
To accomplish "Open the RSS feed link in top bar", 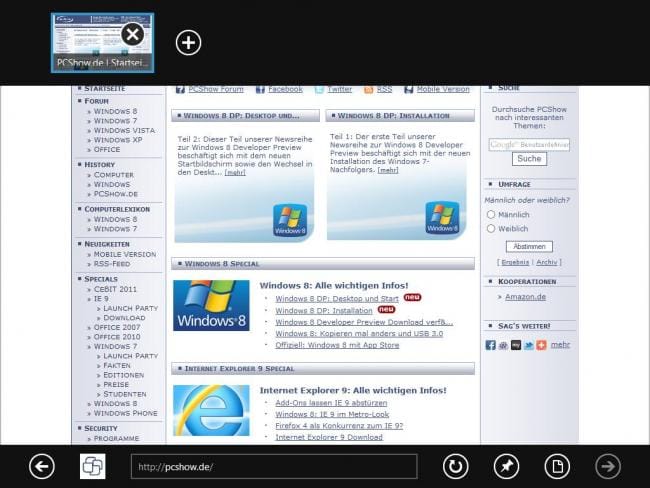I will (x=384, y=89).
